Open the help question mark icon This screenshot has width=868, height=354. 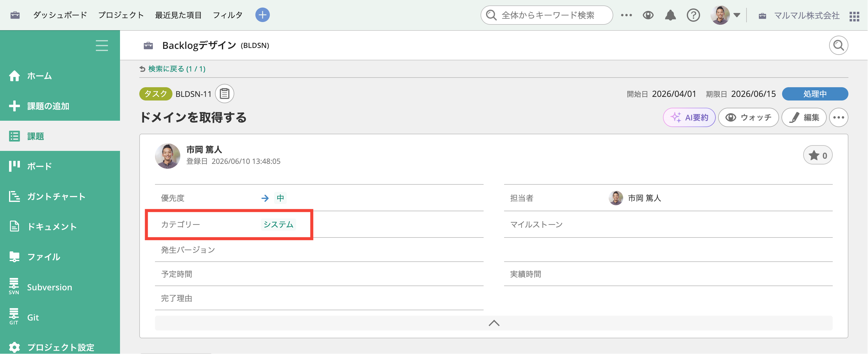coord(693,15)
